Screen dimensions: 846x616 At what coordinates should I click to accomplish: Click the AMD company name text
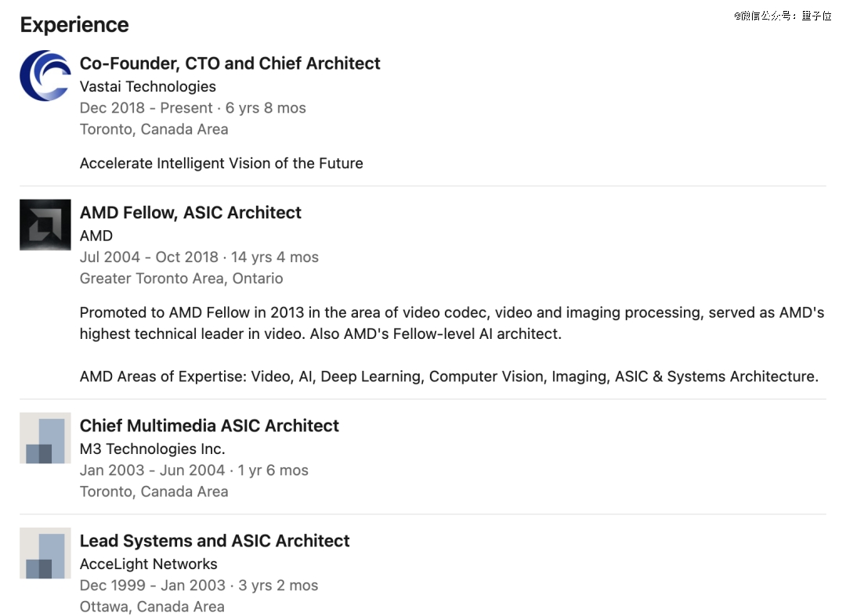96,236
